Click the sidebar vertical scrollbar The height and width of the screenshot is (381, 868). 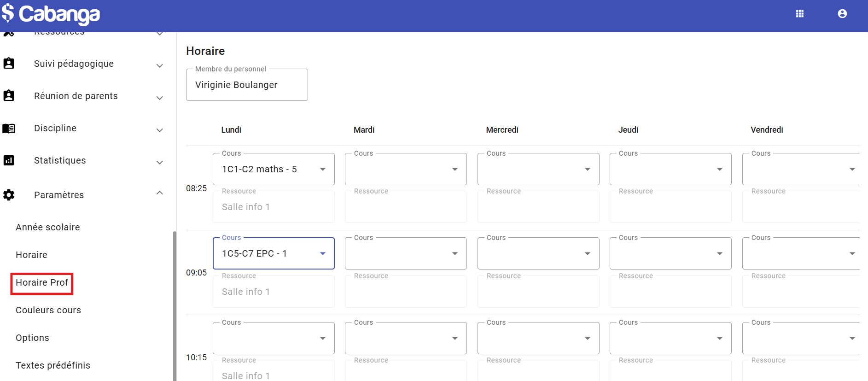(175, 304)
